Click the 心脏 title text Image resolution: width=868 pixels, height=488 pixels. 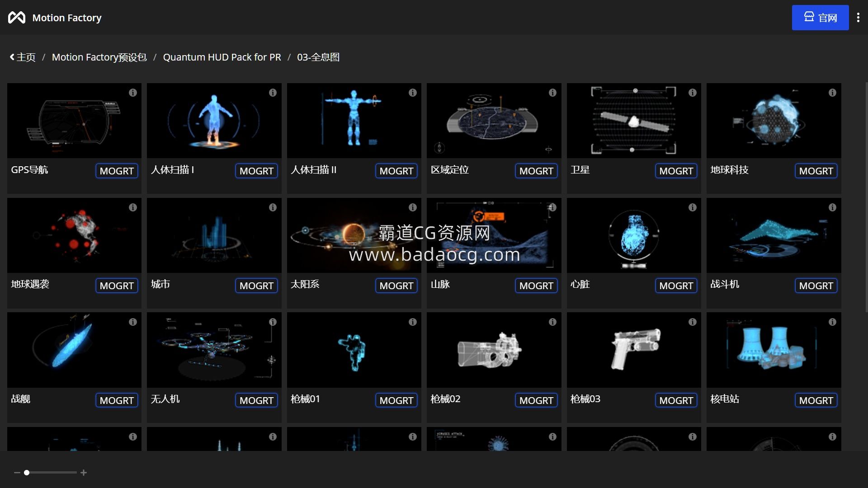(x=580, y=284)
